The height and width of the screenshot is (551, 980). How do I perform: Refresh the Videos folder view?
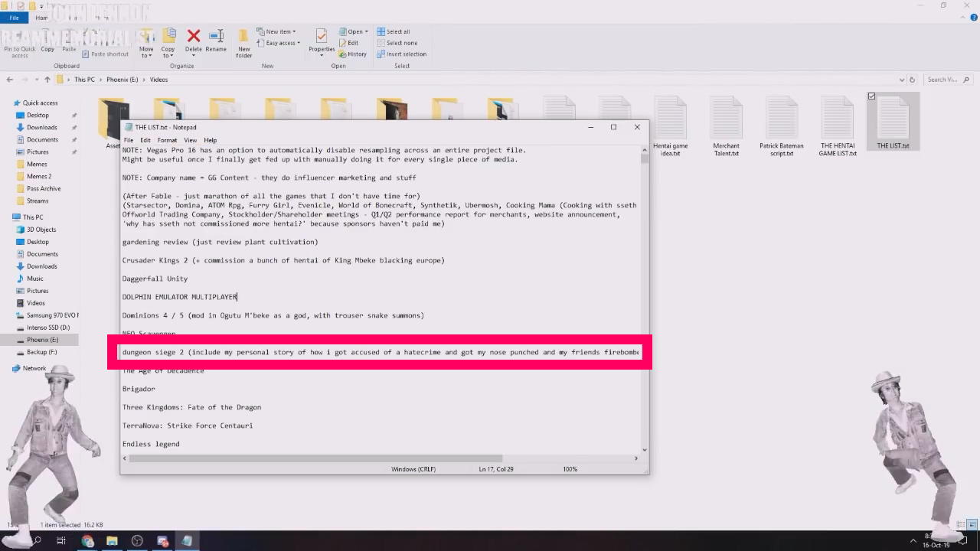912,80
